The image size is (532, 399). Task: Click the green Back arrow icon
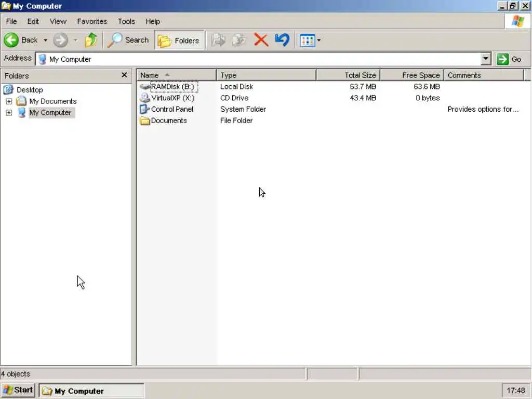11,40
